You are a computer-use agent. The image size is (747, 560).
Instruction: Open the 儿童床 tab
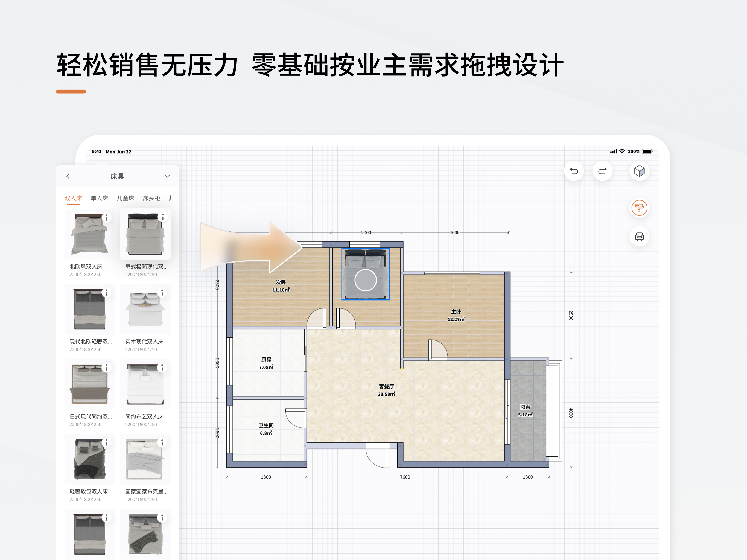coord(125,198)
